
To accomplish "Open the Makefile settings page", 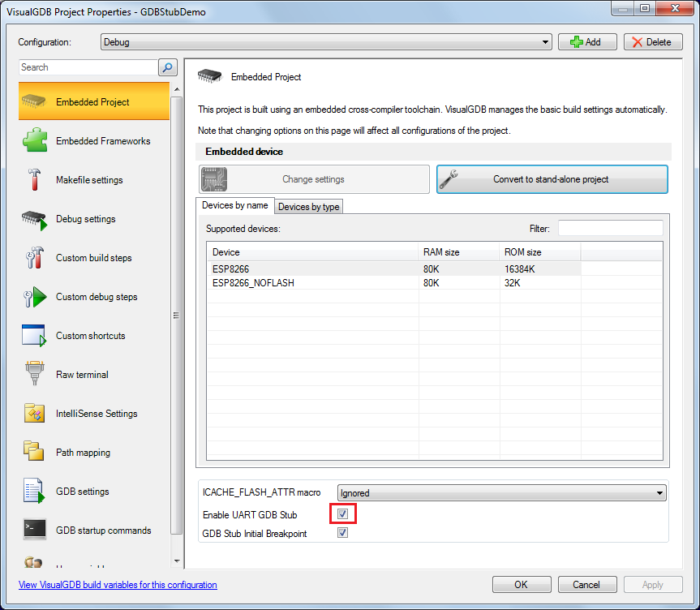I will tap(94, 179).
